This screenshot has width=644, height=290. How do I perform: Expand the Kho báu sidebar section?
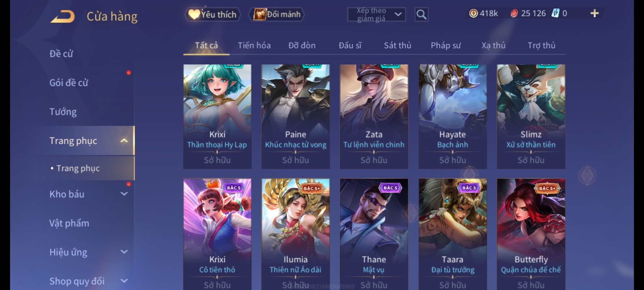coord(124,194)
